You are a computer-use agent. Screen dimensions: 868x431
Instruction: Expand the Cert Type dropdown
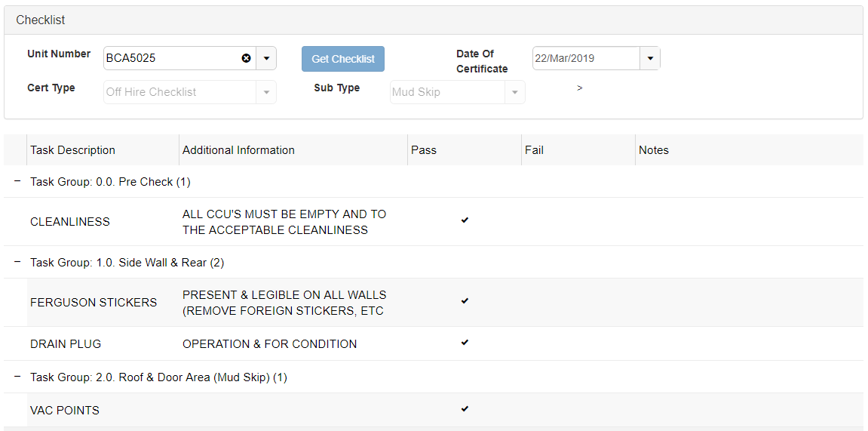point(266,92)
